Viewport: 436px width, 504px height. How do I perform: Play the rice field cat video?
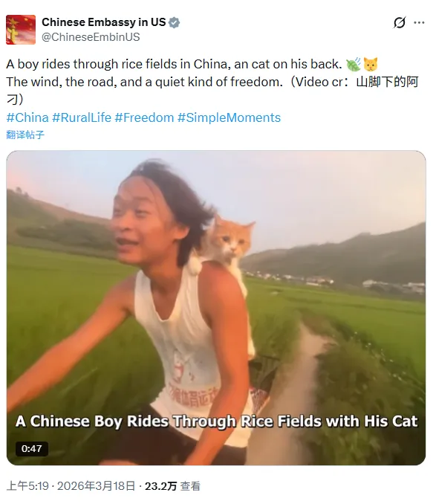click(x=216, y=308)
